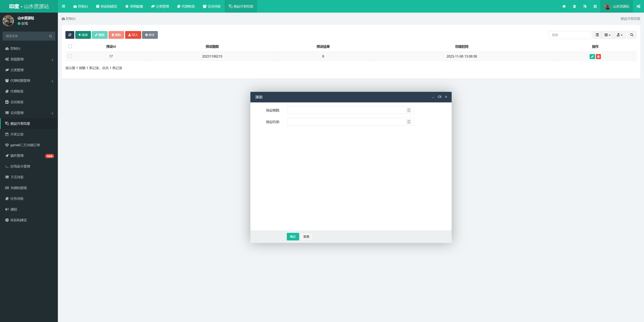Open 开奖记录 in the sidebar menu
Image resolution: width=644 pixels, height=322 pixels.
(x=17, y=134)
